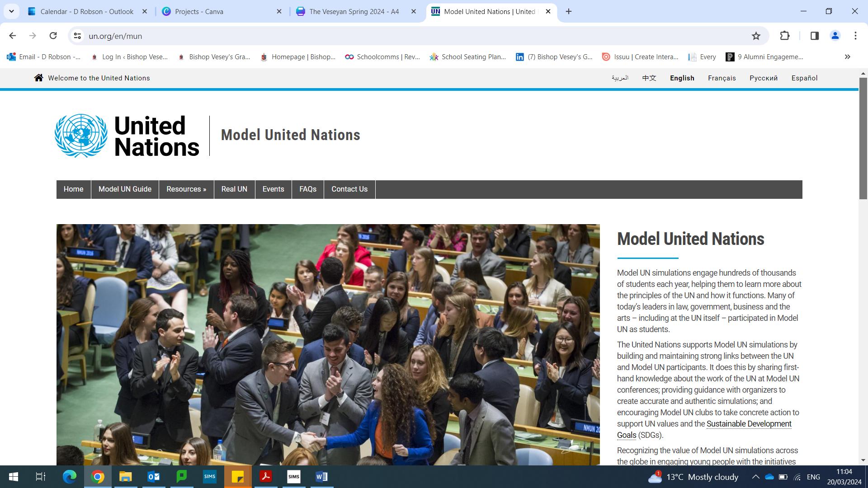Click the UN home house icon
Viewport: 868px width, 488px height.
pyautogui.click(x=39, y=78)
